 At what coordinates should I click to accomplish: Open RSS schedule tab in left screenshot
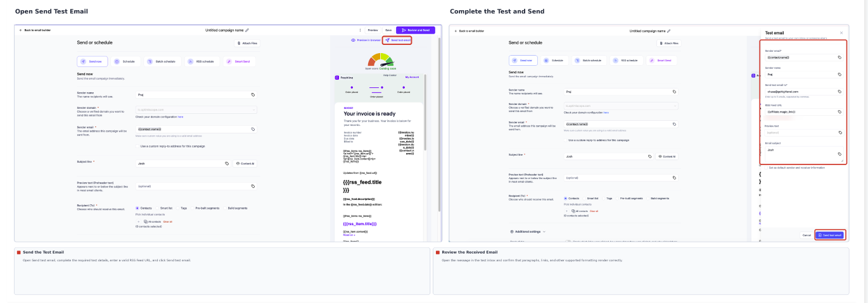pyautogui.click(x=202, y=61)
